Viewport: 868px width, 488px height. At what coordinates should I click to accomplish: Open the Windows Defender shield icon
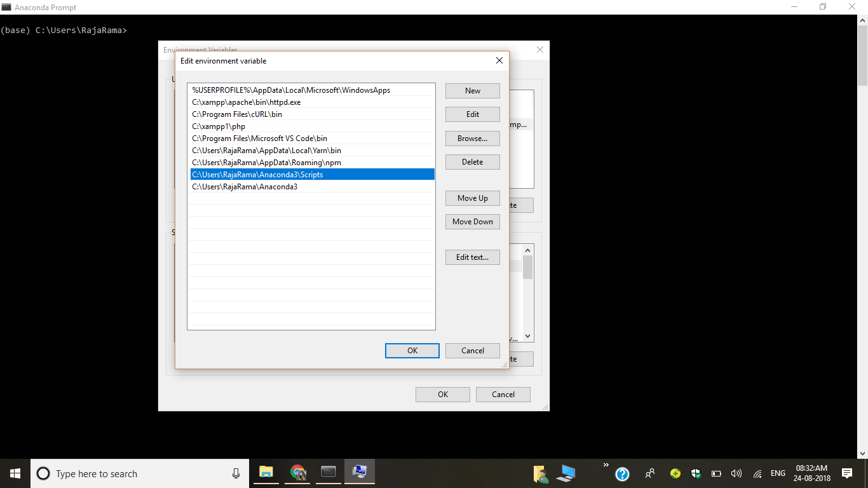(696, 473)
